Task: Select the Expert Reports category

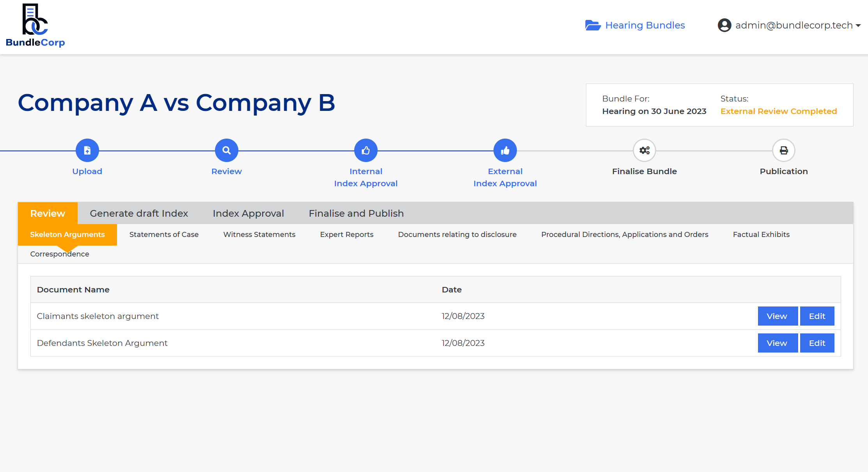Action: pos(346,234)
